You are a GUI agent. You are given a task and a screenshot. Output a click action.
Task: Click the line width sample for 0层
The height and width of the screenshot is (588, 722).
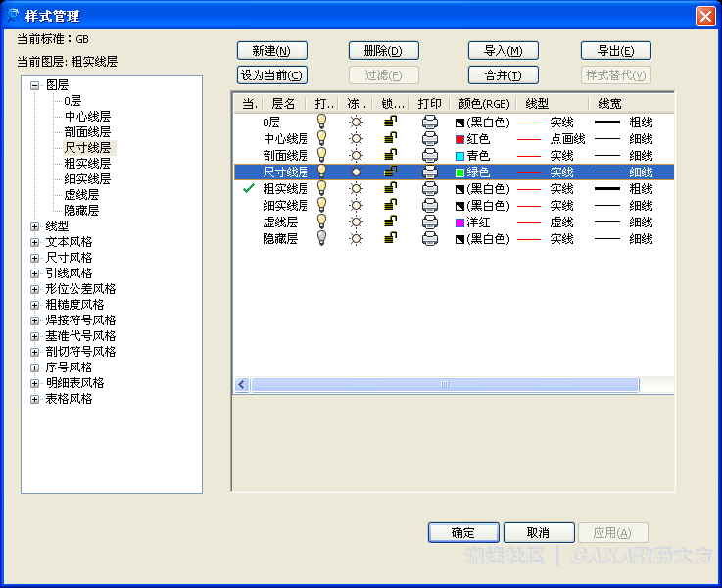click(x=607, y=122)
